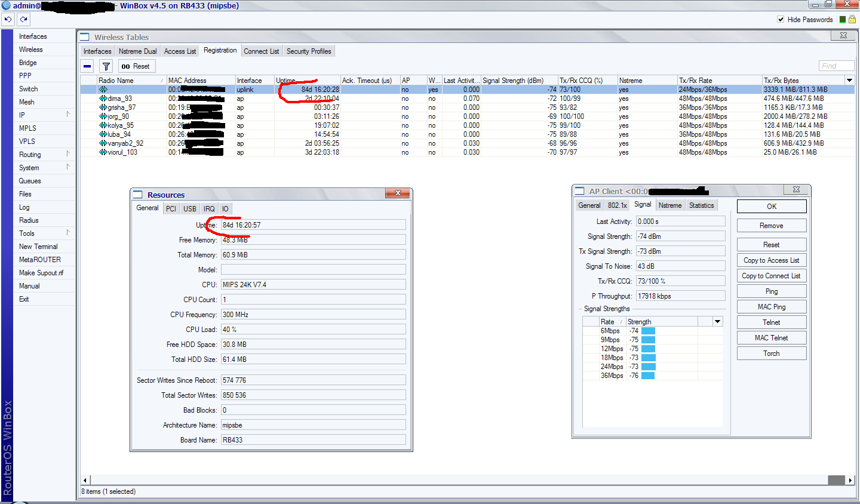860x504 pixels.
Task: Click the Uptime field in Resources
Action: click(x=313, y=225)
